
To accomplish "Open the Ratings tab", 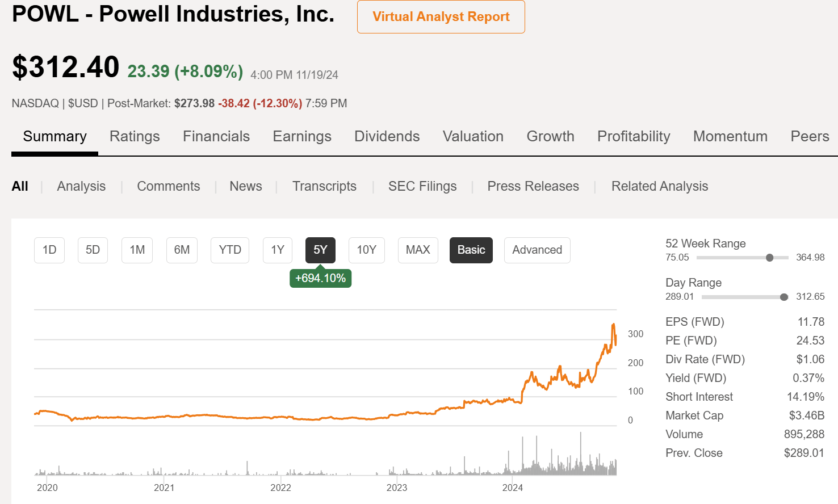I will pos(135,136).
